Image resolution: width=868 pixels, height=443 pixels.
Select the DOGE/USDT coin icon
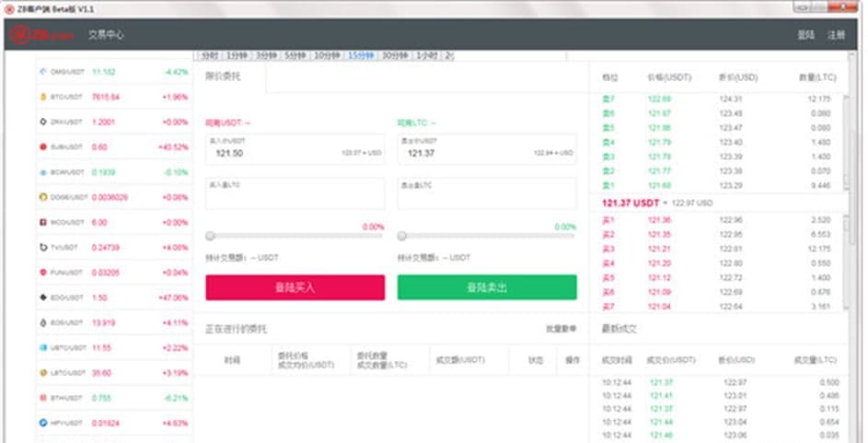(x=42, y=197)
